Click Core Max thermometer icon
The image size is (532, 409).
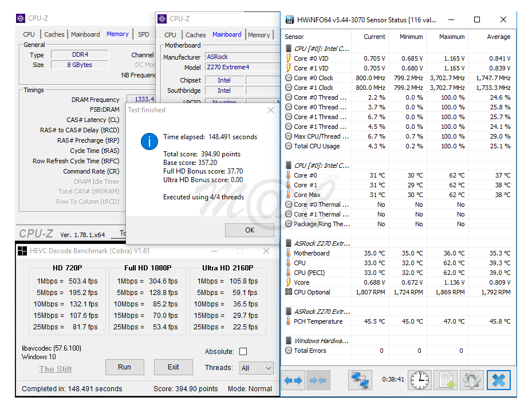click(x=289, y=195)
